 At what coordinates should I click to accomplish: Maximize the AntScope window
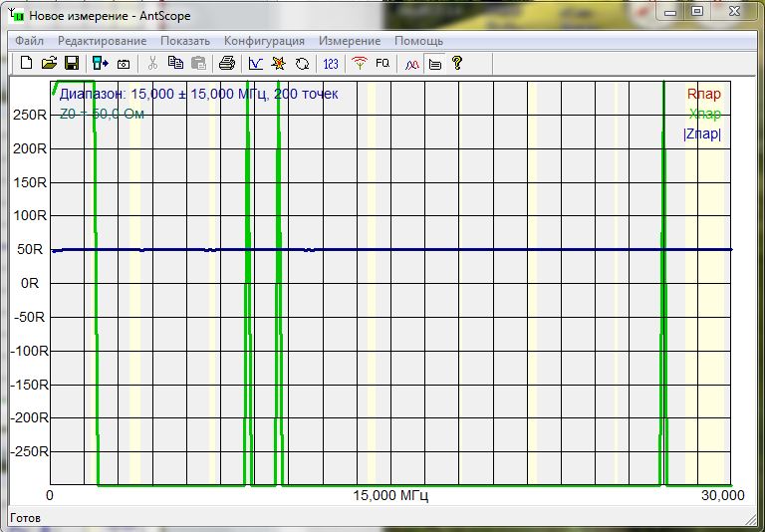click(x=697, y=11)
